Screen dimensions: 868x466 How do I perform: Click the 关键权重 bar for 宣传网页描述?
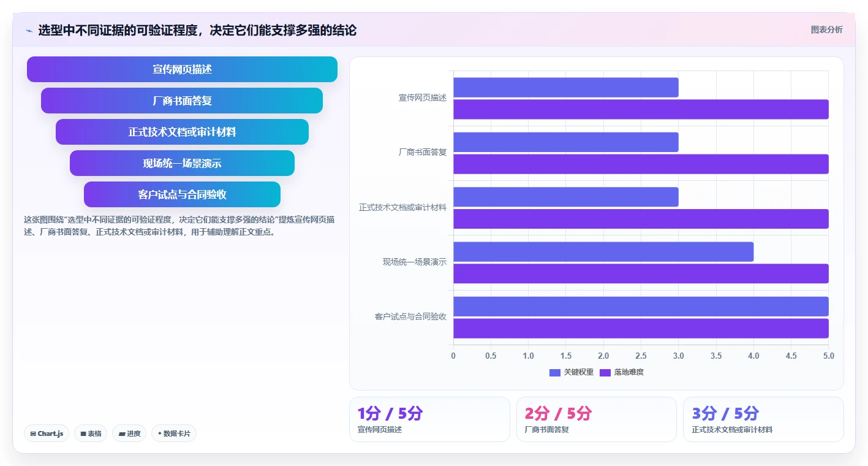tap(565, 87)
